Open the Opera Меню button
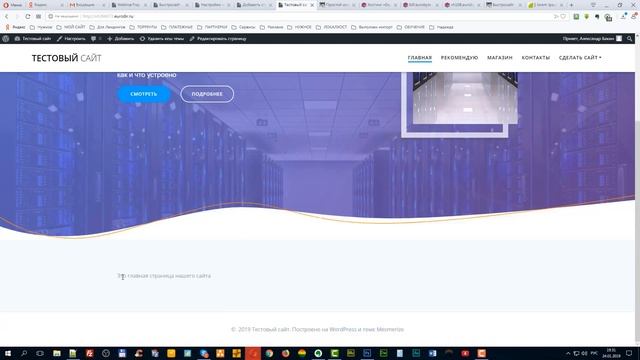 [12, 5]
